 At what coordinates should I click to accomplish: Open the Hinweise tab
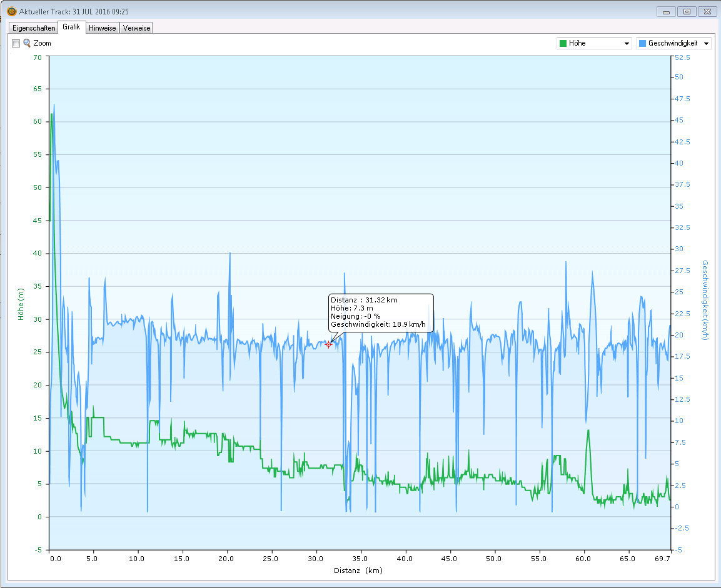pyautogui.click(x=102, y=28)
